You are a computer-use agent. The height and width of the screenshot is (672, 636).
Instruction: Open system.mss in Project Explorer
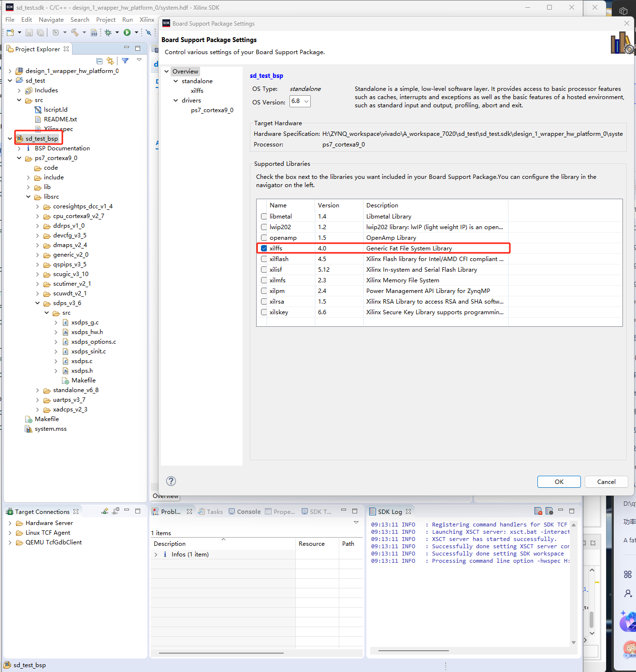tap(50, 429)
